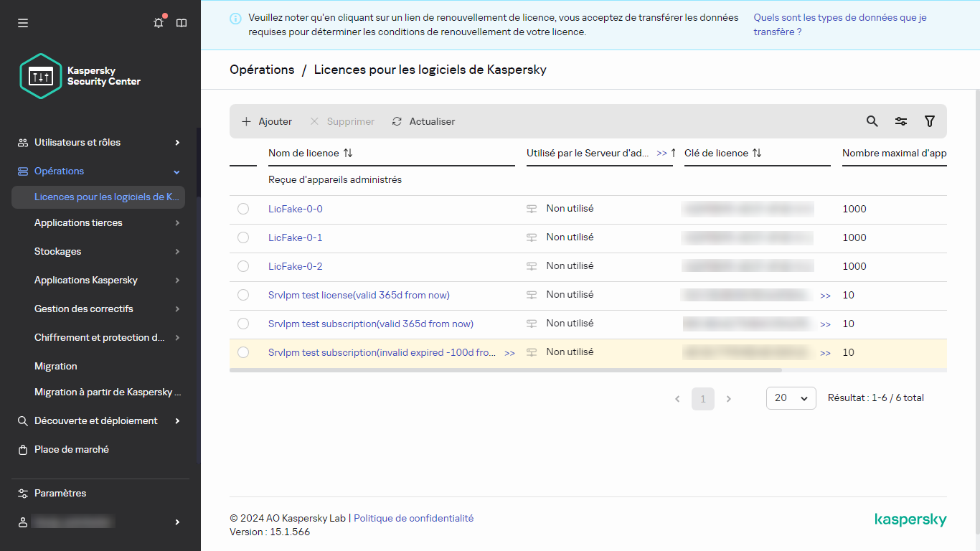Viewport: 980px width, 551px height.
Task: Select the SrvIpm test license row radio button
Action: pyautogui.click(x=243, y=295)
